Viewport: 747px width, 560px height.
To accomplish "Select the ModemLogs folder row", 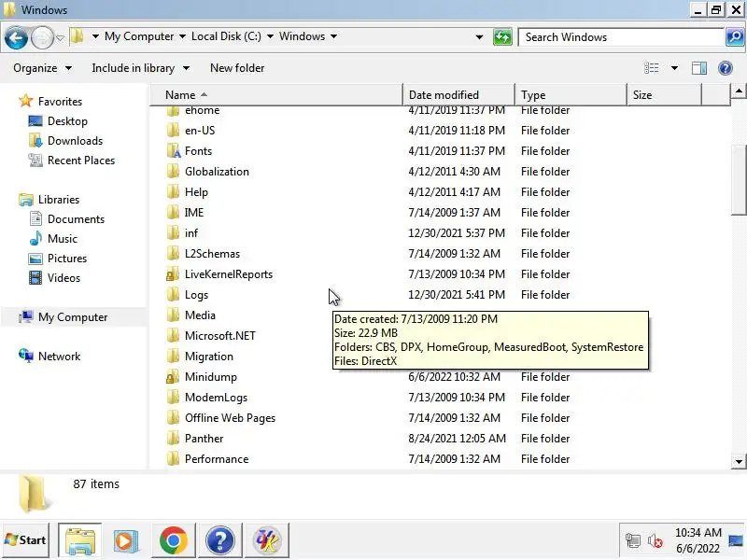I will tap(440, 398).
